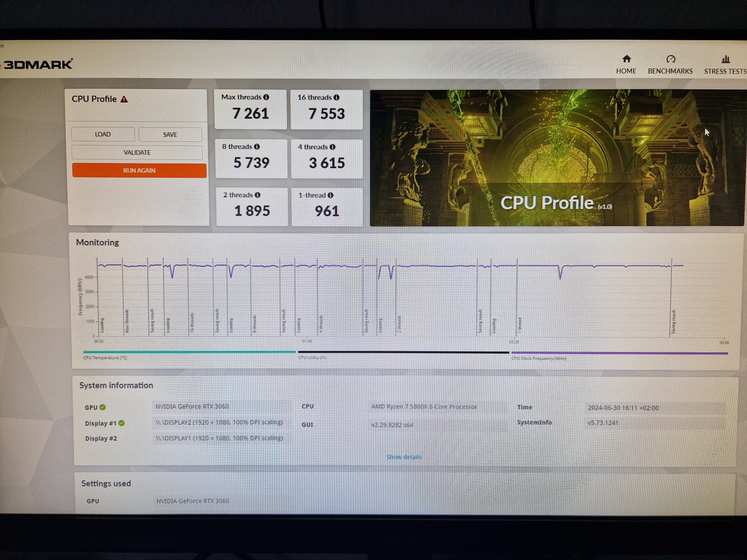Toggle the CPU Temperature graph legend
Image resolution: width=747 pixels, height=560 pixels.
click(105, 358)
